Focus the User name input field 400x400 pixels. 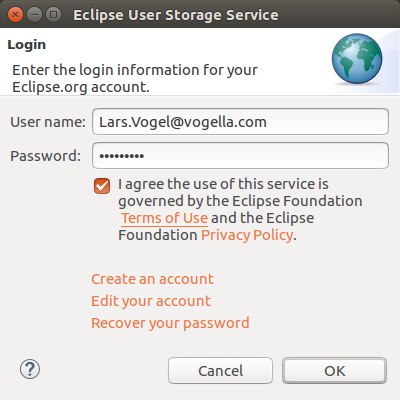240,122
